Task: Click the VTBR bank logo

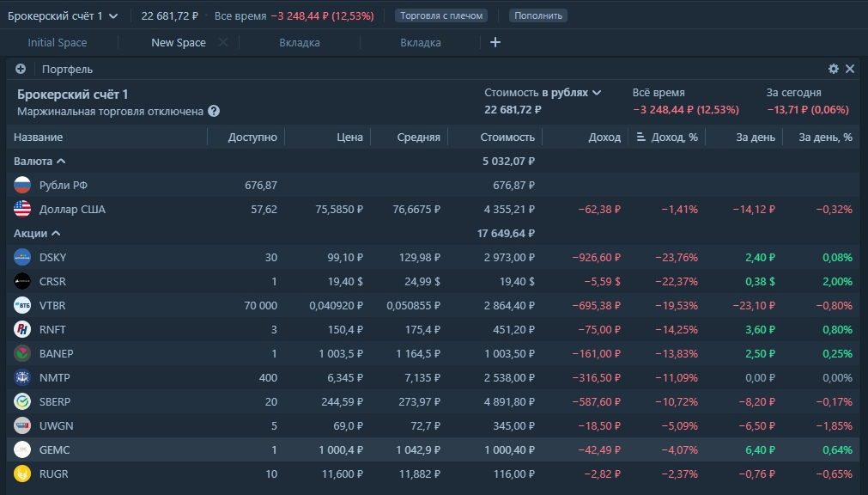Action: [22, 305]
